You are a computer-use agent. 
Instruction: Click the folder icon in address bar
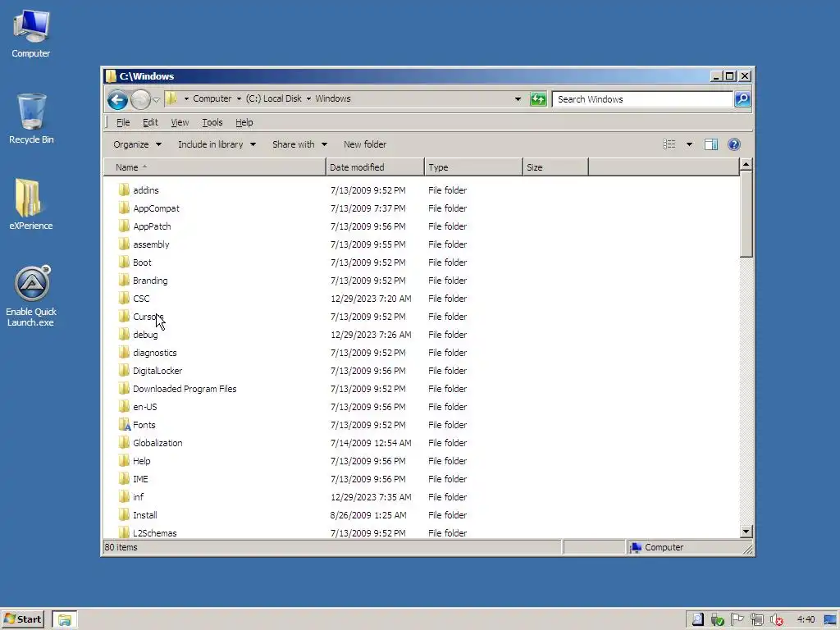(x=171, y=98)
